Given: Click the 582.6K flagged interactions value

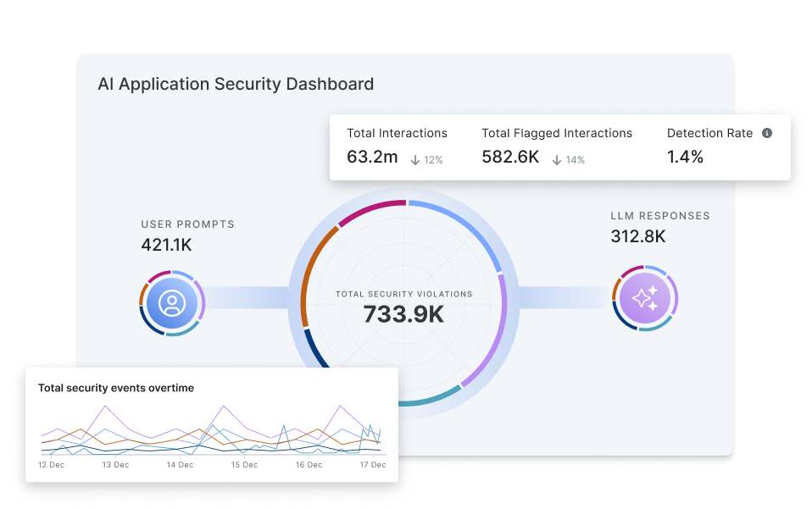Looking at the screenshot, I should point(511,157).
